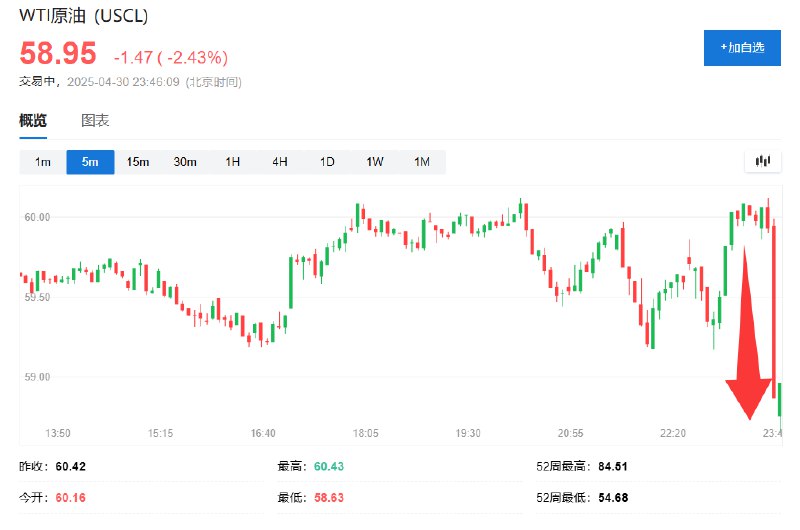Select the 4H interval
The image size is (800, 530).
coord(280,162)
